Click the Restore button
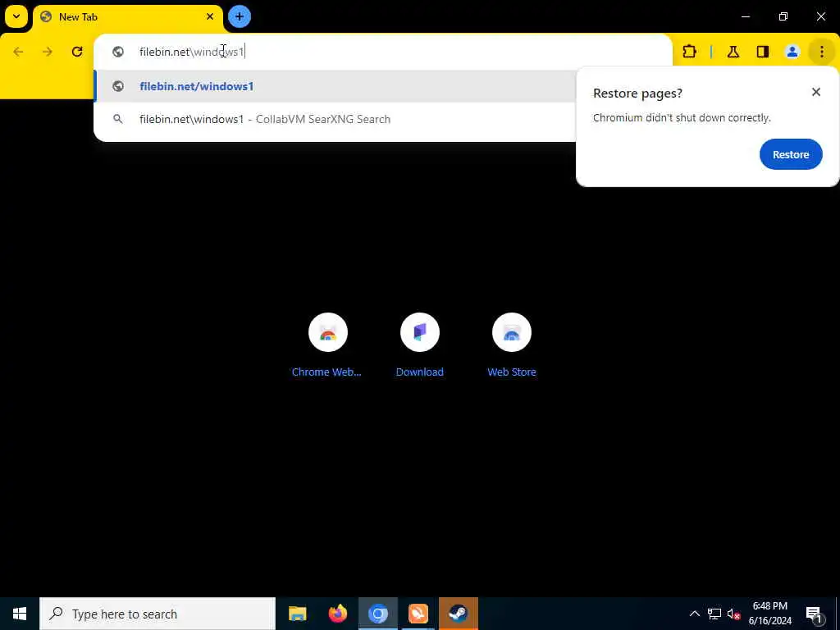This screenshot has height=630, width=840. 791,154
